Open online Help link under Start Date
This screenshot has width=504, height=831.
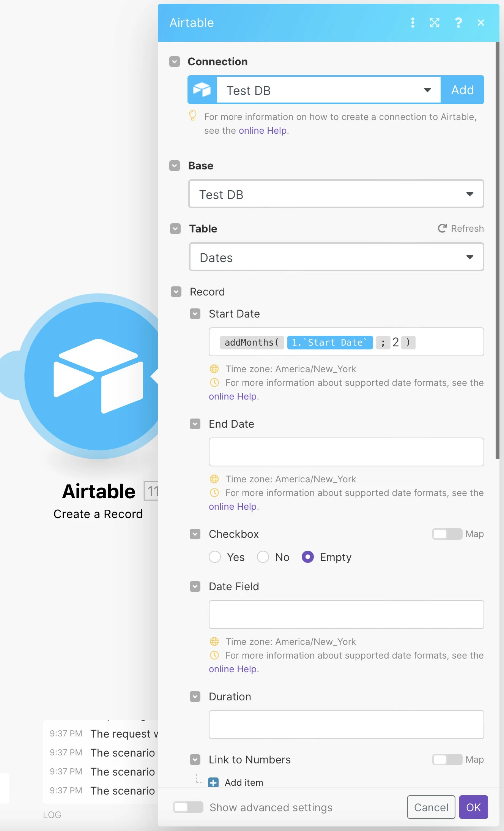(x=233, y=397)
